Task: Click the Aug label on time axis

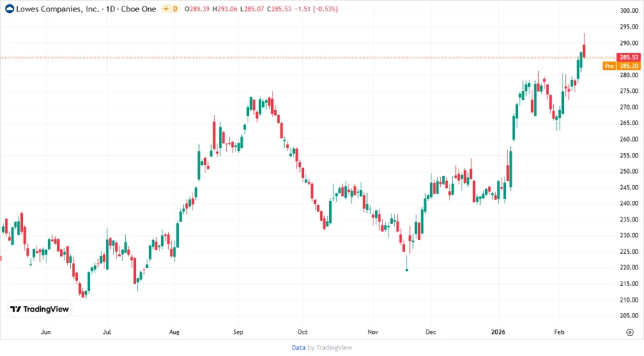Action: pos(174,332)
